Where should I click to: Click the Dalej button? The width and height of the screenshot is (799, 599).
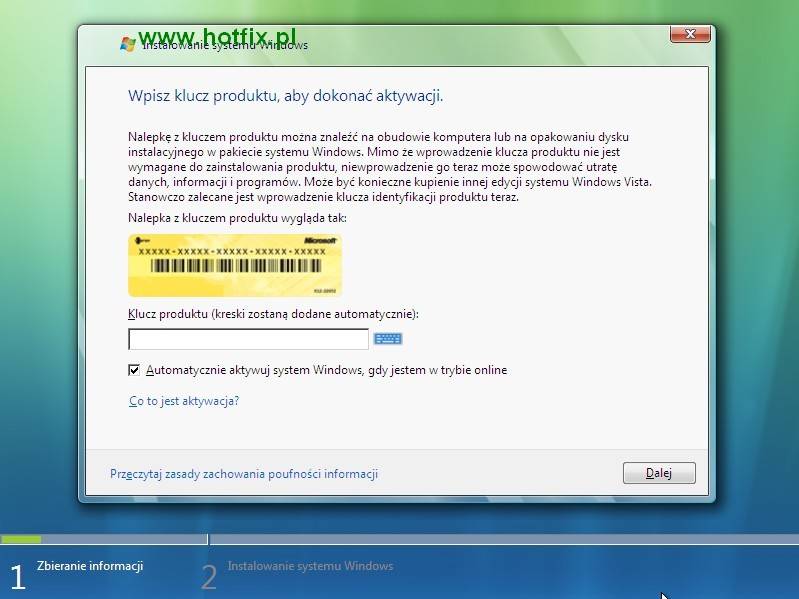pyautogui.click(x=659, y=473)
